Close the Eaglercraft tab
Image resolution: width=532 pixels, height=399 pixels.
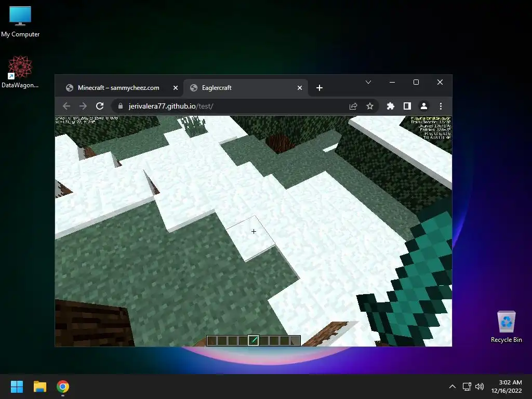point(300,88)
